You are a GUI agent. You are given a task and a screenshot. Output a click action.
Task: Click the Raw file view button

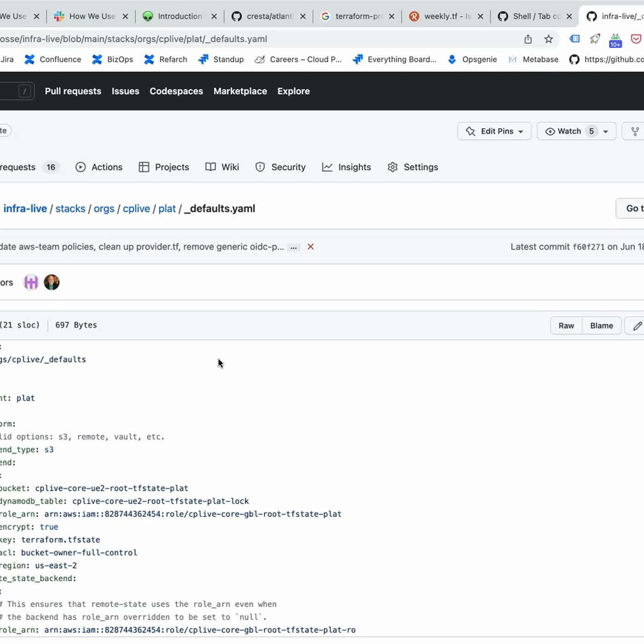pyautogui.click(x=566, y=326)
